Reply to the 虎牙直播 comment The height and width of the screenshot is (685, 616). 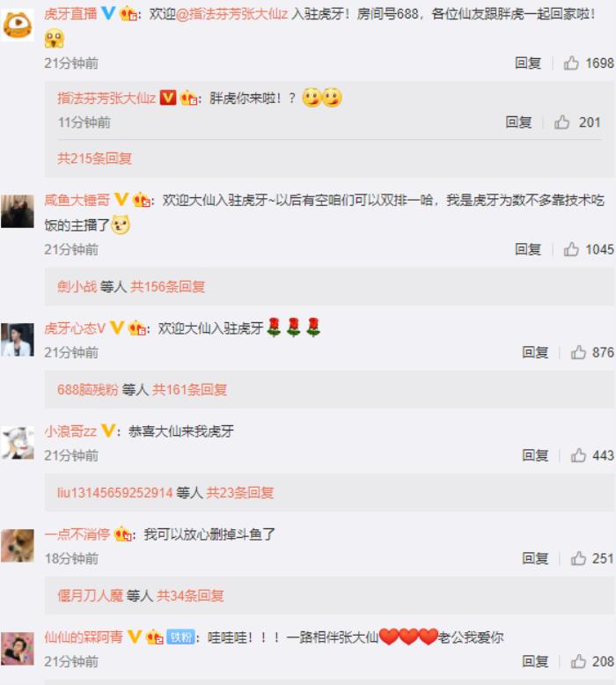(x=528, y=63)
